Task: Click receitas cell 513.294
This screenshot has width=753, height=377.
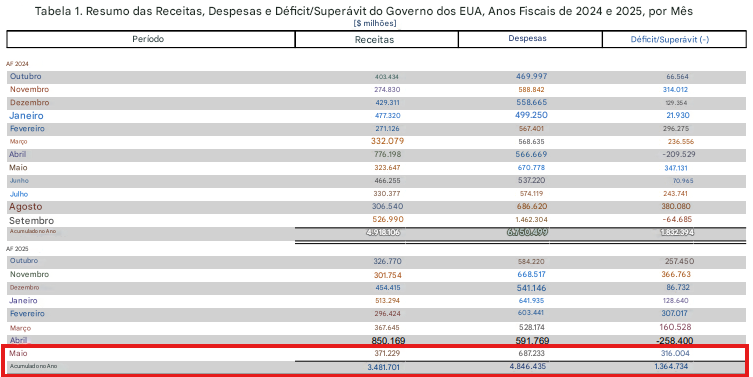Action: tap(387, 301)
